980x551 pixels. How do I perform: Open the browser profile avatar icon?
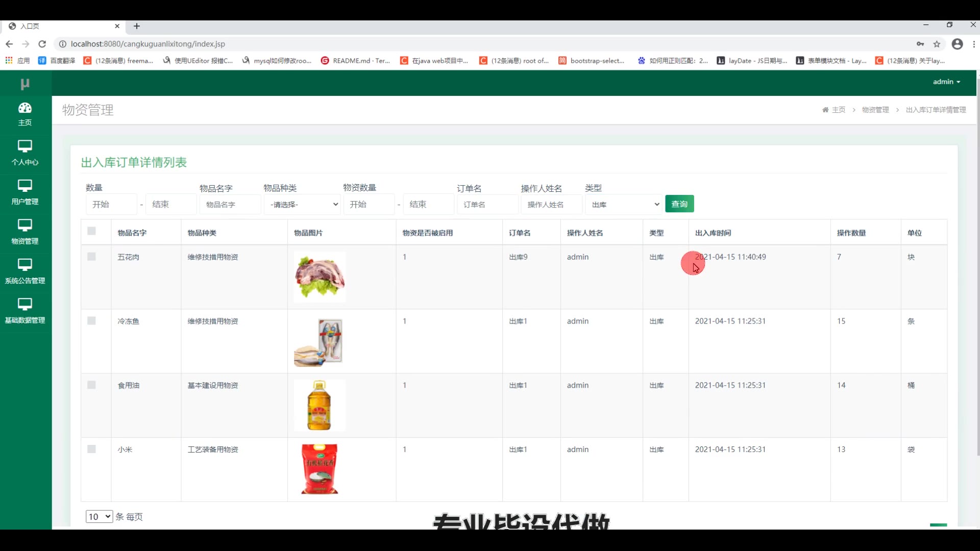pos(958,44)
